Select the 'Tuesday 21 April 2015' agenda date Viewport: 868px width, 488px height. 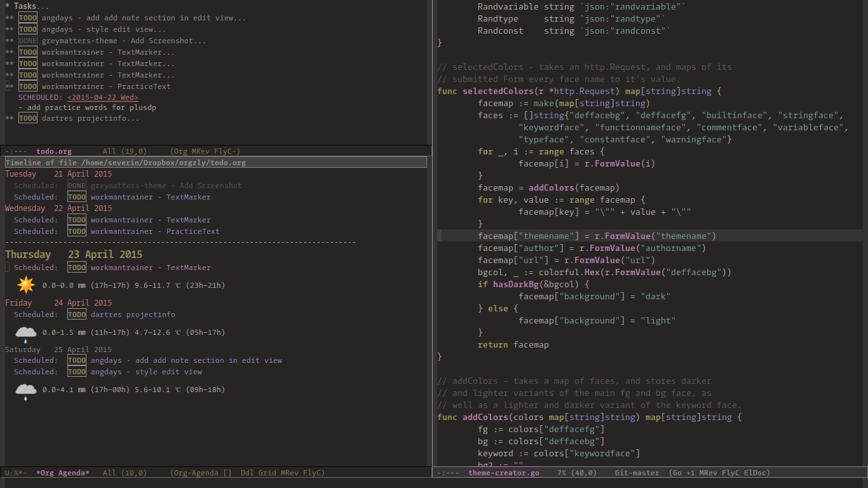pos(58,174)
